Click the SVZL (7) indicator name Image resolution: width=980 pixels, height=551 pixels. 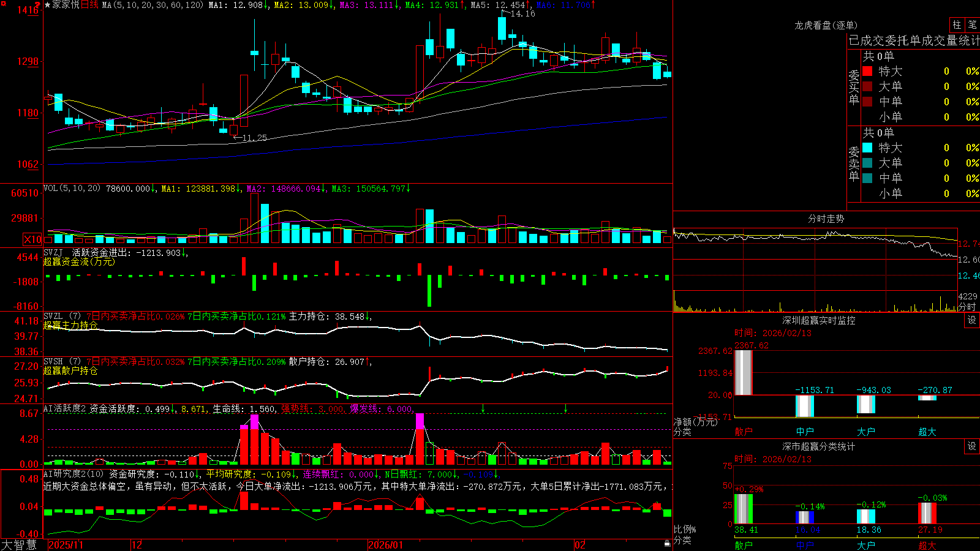click(x=62, y=317)
